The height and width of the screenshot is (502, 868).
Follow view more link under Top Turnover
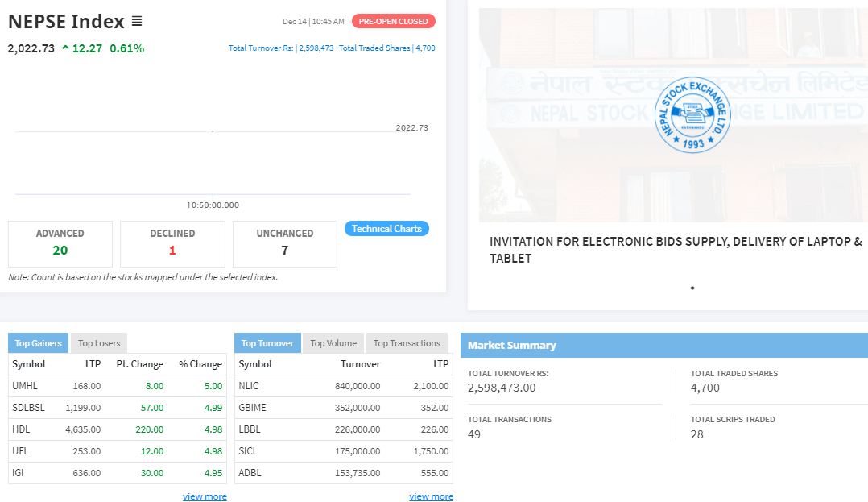click(x=432, y=496)
